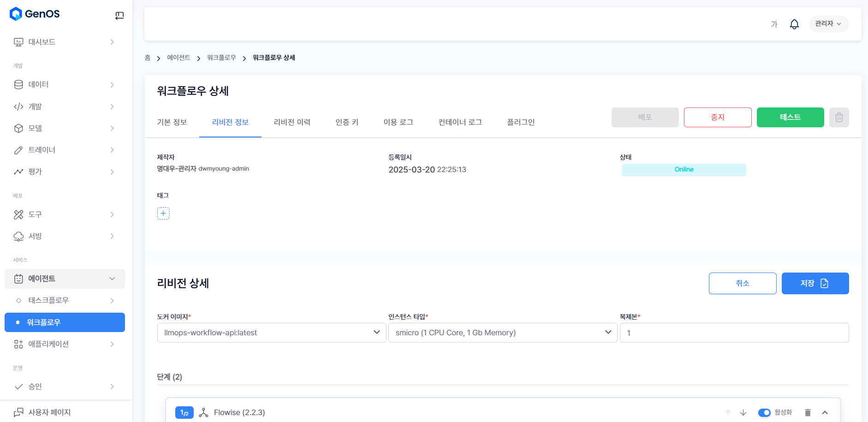868x422 pixels.
Task: Collapse the Flowise step panel
Action: pos(825,412)
